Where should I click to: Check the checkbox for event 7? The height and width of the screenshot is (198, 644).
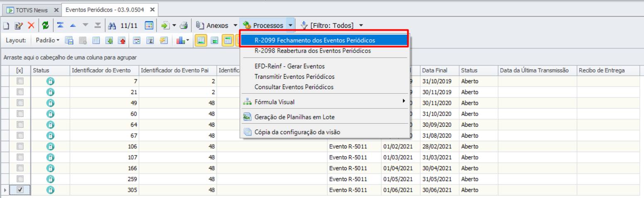click(20, 81)
